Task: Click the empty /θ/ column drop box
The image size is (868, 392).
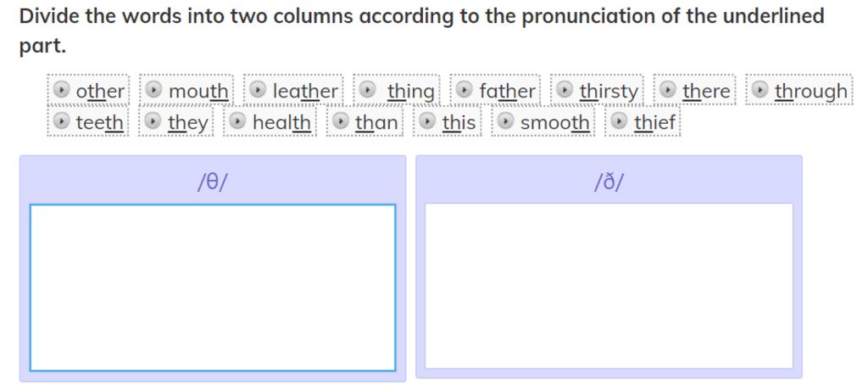Action: [213, 287]
